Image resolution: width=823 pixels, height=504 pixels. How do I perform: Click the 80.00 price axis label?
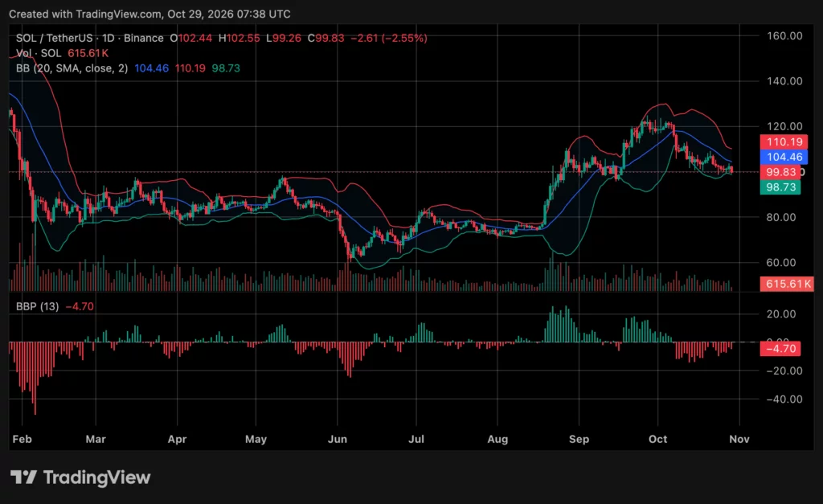pos(781,217)
